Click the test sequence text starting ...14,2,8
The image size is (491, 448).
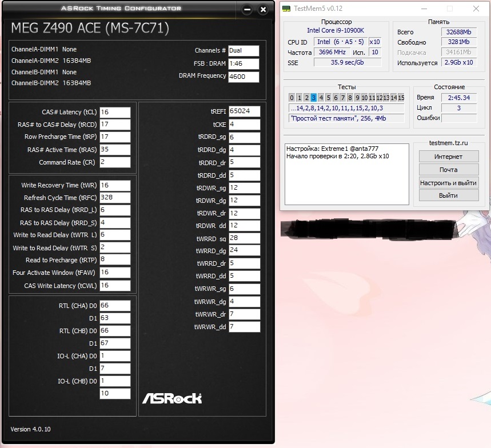pos(346,109)
